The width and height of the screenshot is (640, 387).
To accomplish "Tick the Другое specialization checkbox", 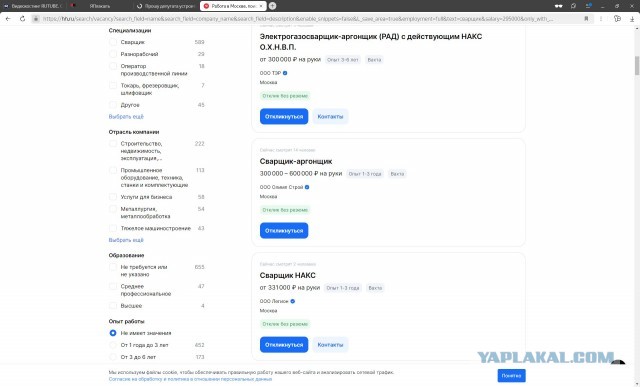I will [x=113, y=105].
